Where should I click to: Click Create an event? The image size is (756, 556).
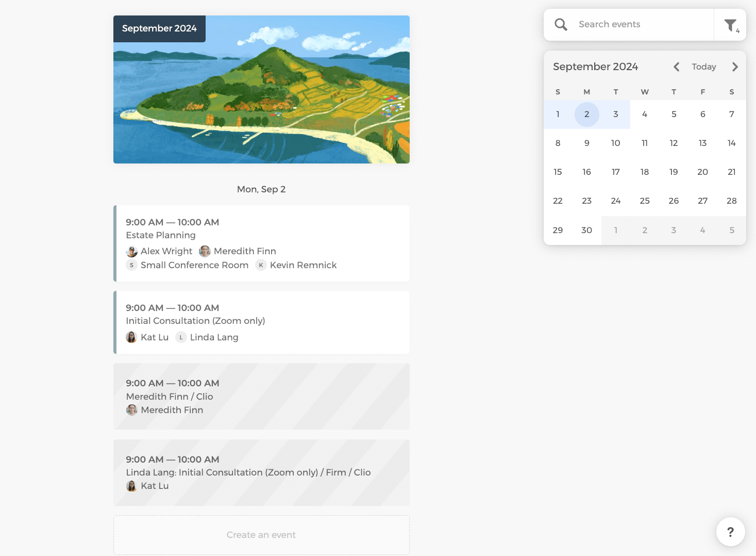click(x=261, y=535)
